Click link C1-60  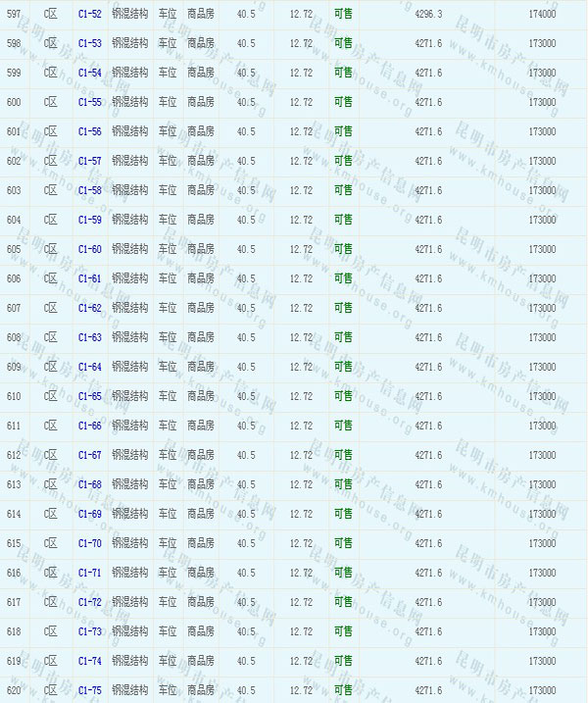pyautogui.click(x=89, y=249)
